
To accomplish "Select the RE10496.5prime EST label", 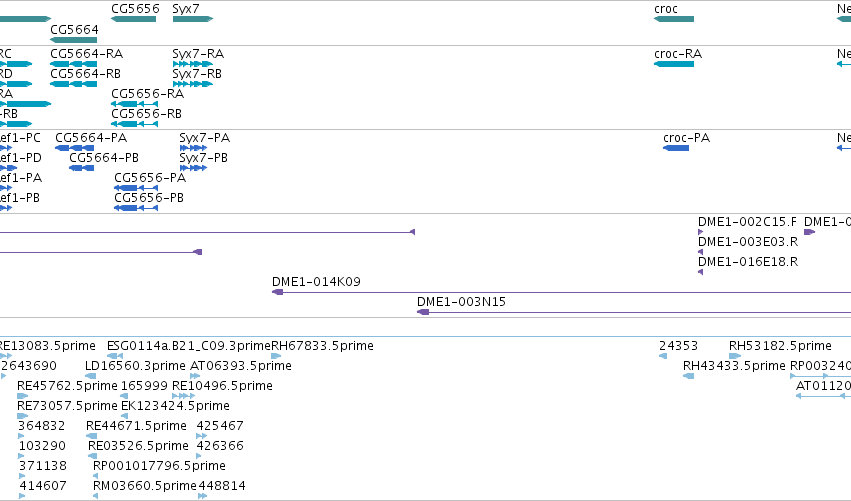I will (223, 386).
